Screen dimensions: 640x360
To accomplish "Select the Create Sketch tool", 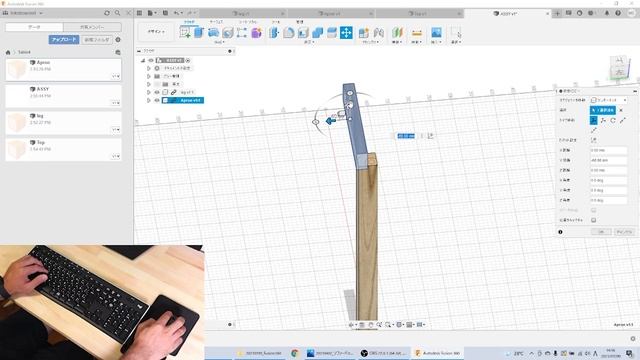I will pos(185,33).
